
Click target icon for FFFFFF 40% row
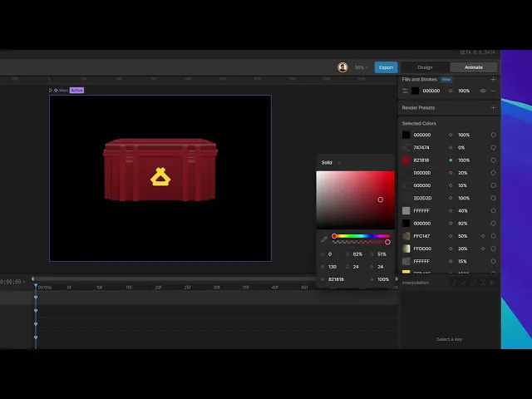point(493,210)
